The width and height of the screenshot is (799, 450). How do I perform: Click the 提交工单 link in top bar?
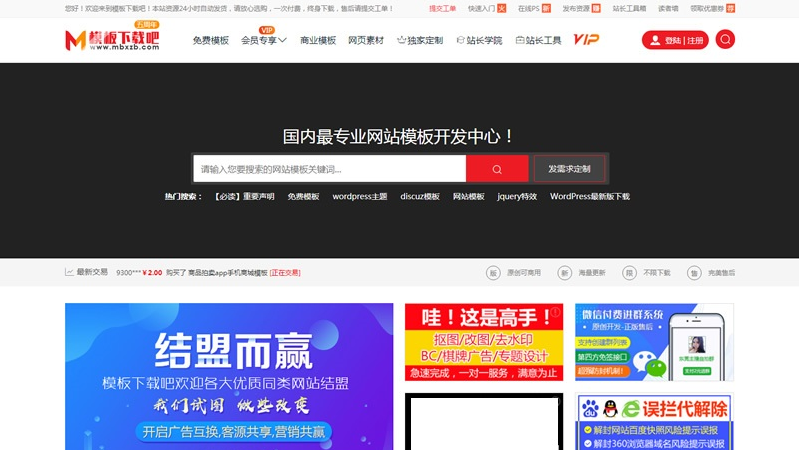(x=442, y=8)
